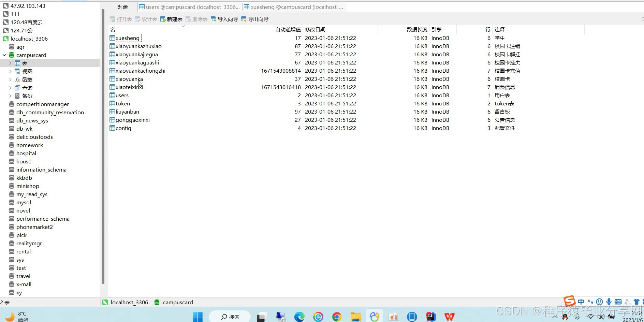Select the xiaoyuankaguashi table name

point(137,62)
